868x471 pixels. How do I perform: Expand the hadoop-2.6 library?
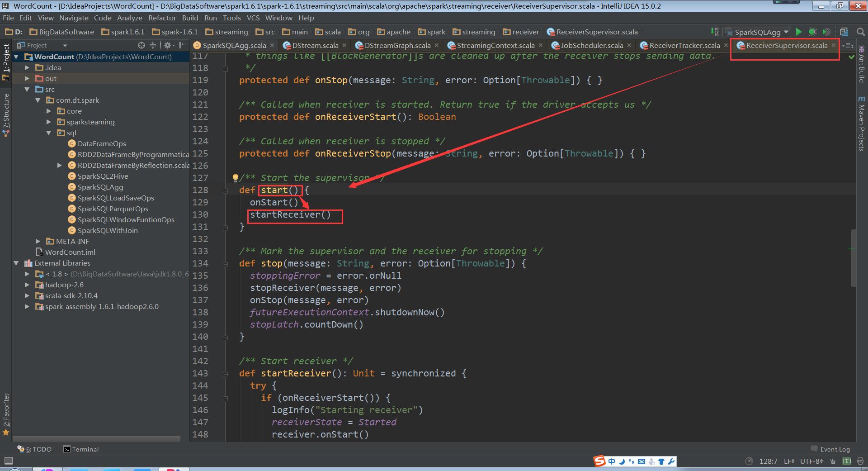coord(27,285)
